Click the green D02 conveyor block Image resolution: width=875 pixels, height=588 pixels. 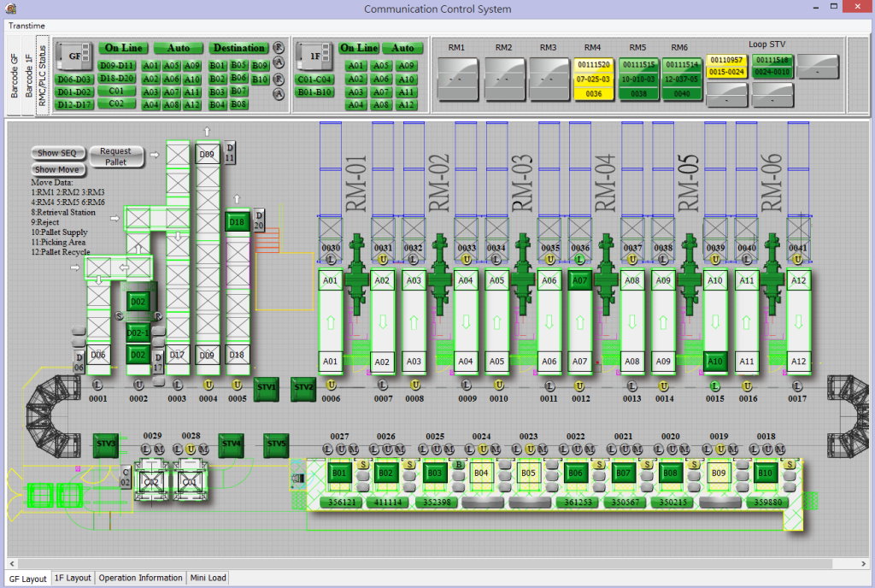(x=138, y=301)
